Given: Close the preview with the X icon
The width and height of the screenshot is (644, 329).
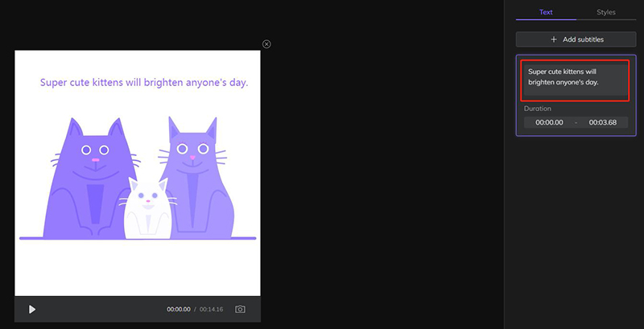Looking at the screenshot, I should [266, 44].
